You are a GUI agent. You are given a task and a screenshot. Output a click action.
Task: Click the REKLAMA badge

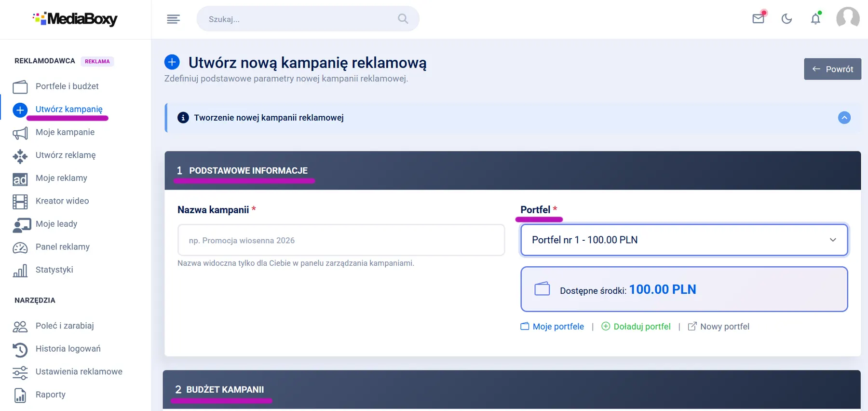click(x=97, y=61)
